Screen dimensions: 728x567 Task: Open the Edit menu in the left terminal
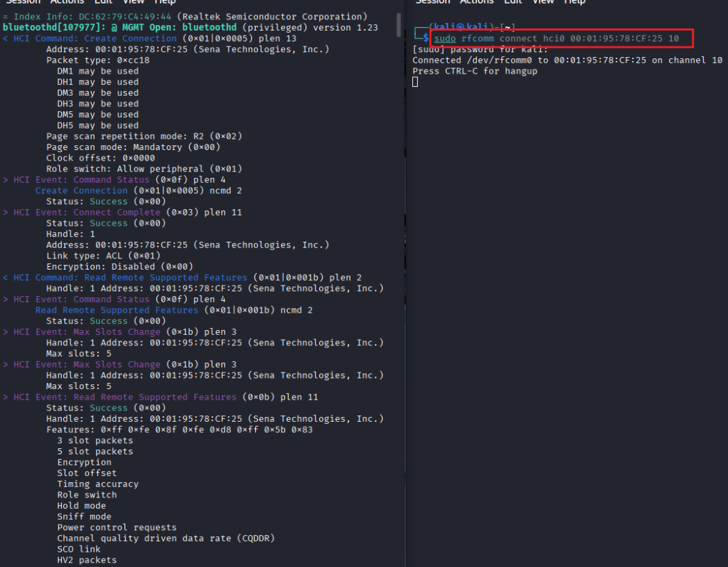pyautogui.click(x=104, y=2)
